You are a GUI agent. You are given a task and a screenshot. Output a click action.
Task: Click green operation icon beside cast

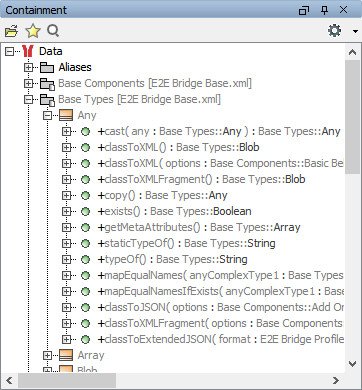86,132
